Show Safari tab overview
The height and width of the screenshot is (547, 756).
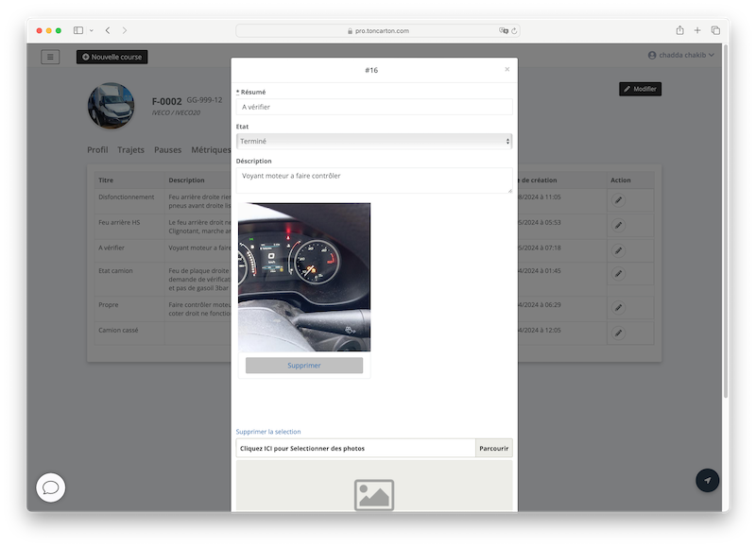click(x=715, y=30)
